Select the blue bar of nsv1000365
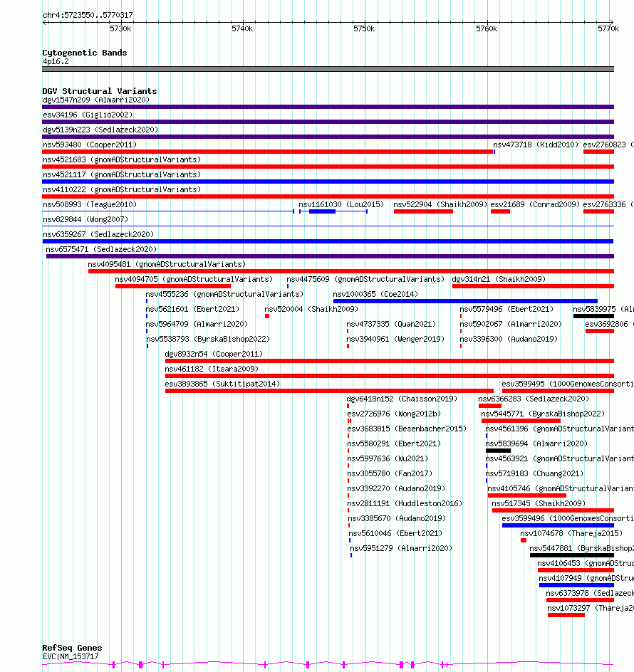 465,301
